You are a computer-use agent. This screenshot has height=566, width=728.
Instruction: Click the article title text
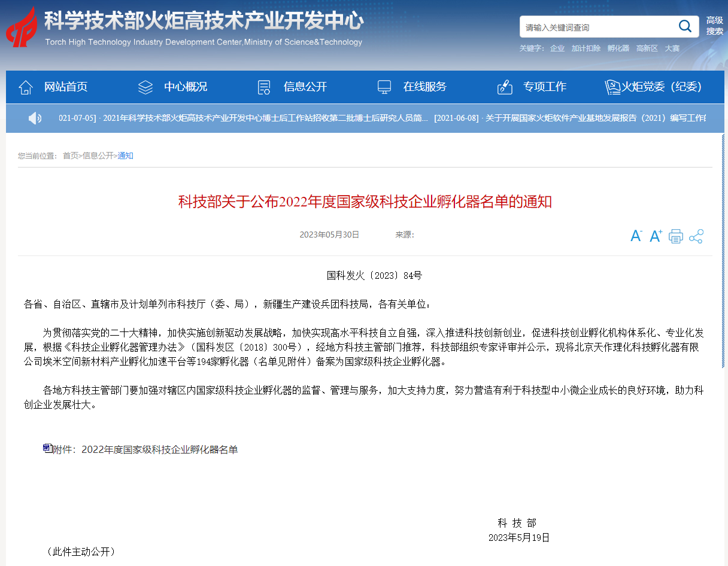(365, 202)
